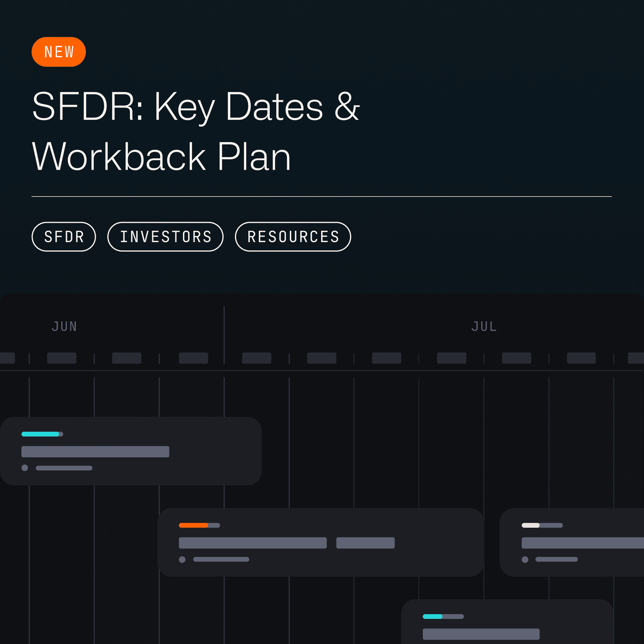Screen dimensions: 644x644
Task: Click the orange NEW badge
Action: pyautogui.click(x=59, y=52)
